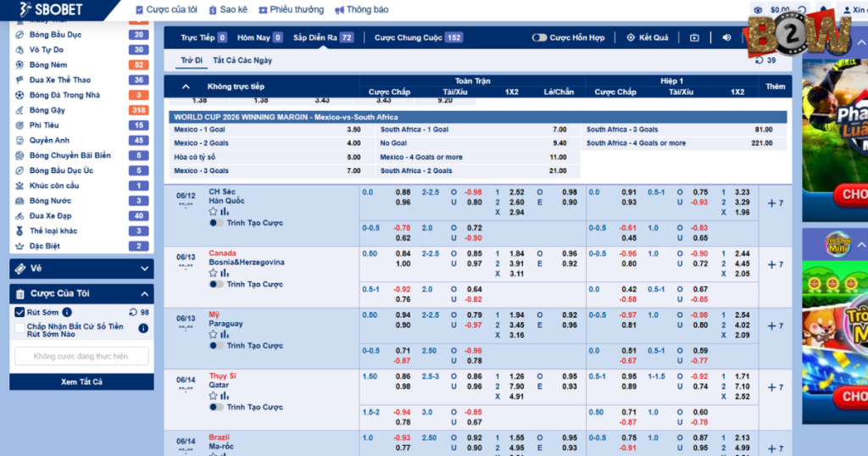Screen dimensions: 868x456
Task: Click the sound speaker icon
Action: [726, 37]
